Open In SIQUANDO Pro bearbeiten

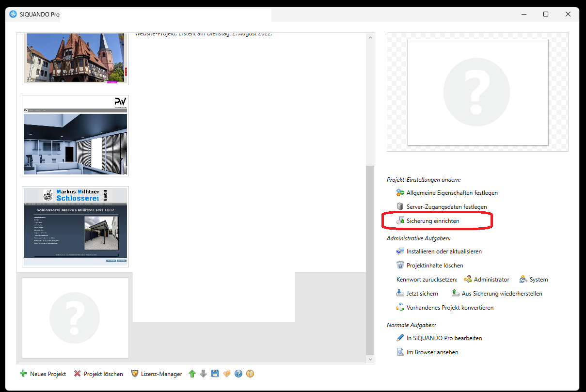439,338
